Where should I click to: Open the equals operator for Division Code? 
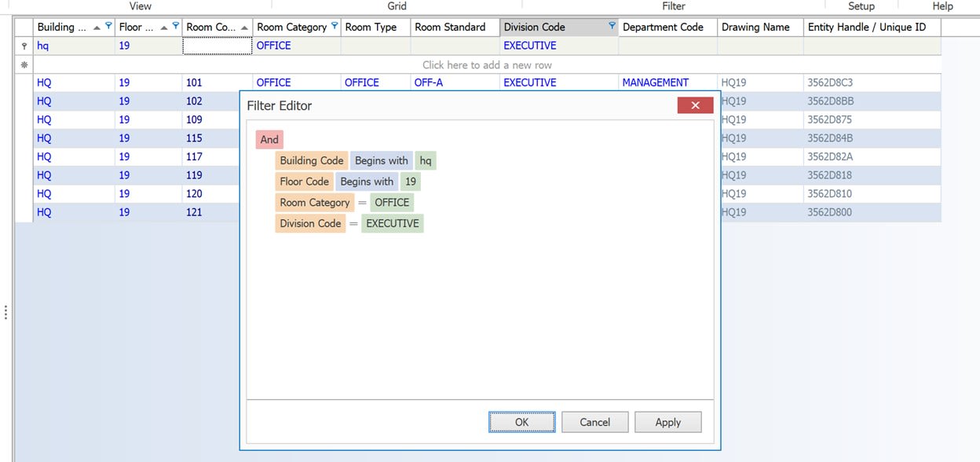354,223
